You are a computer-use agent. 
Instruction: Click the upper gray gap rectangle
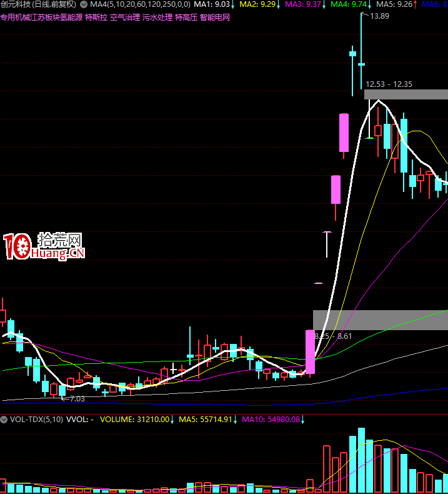coord(406,94)
